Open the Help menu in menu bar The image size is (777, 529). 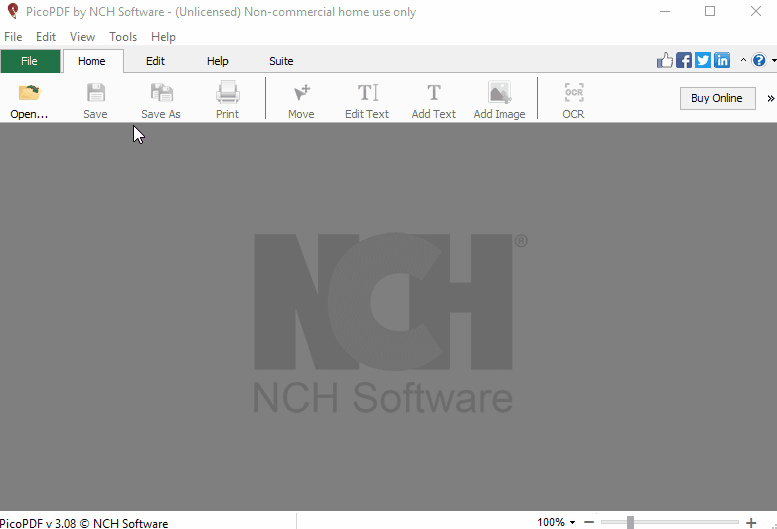(x=163, y=37)
